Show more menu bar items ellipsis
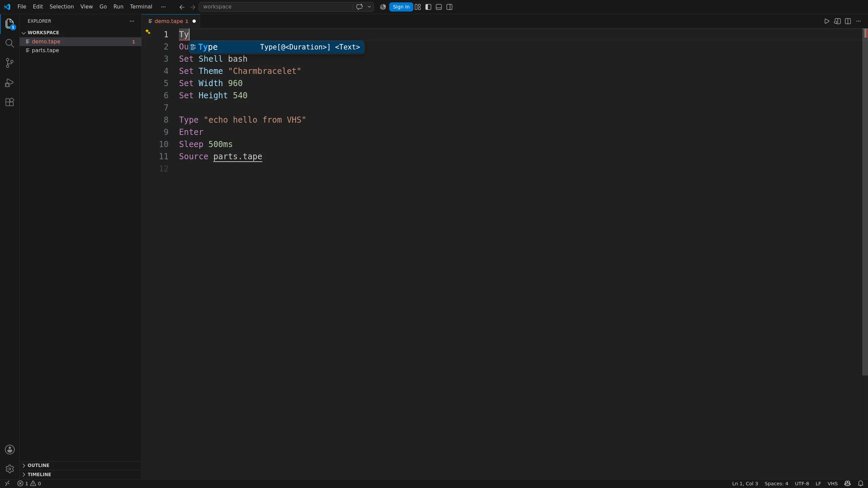Screen dimensions: 868x488 [163, 7]
